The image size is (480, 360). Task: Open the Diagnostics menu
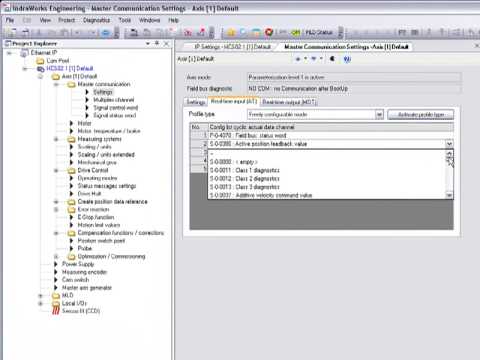[x=96, y=20]
